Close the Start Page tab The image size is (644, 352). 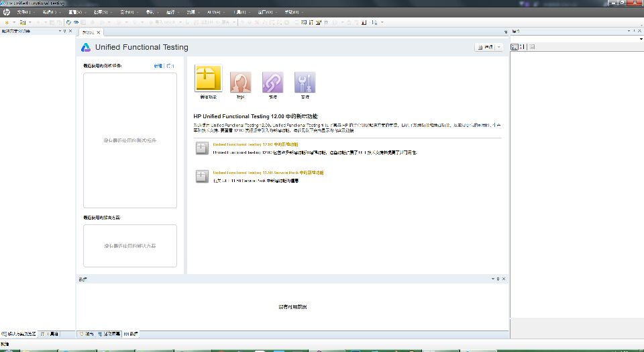(x=98, y=32)
